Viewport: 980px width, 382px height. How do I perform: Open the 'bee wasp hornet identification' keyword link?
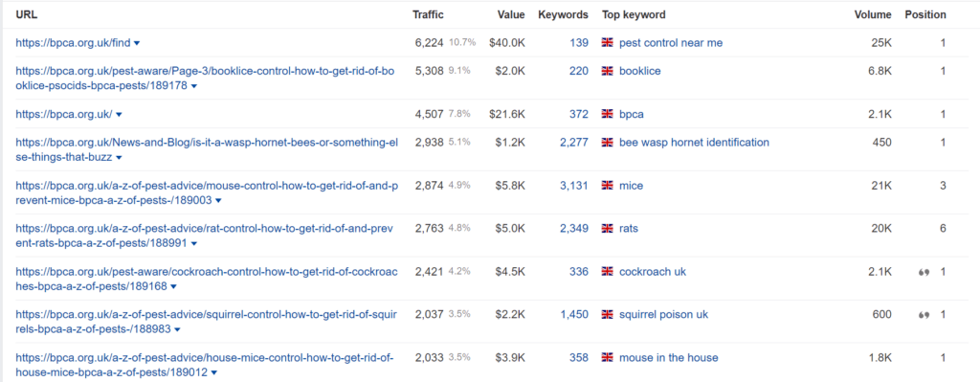(x=694, y=143)
